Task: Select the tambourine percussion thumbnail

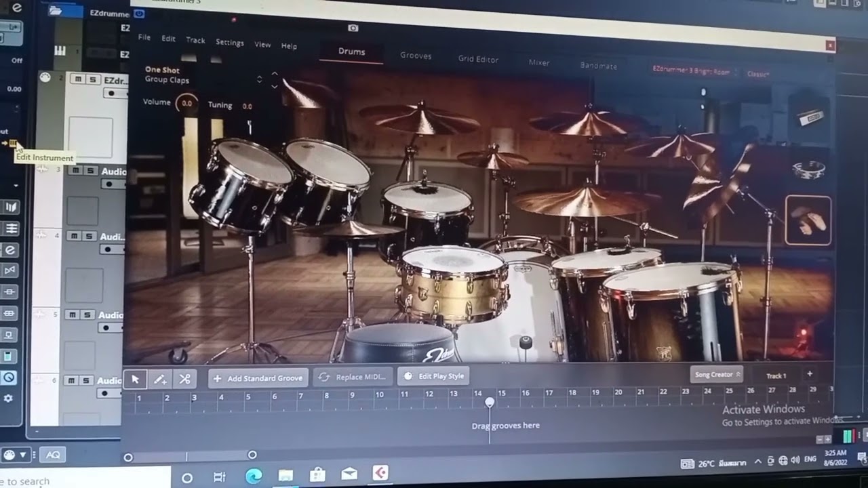Action: coord(808,169)
